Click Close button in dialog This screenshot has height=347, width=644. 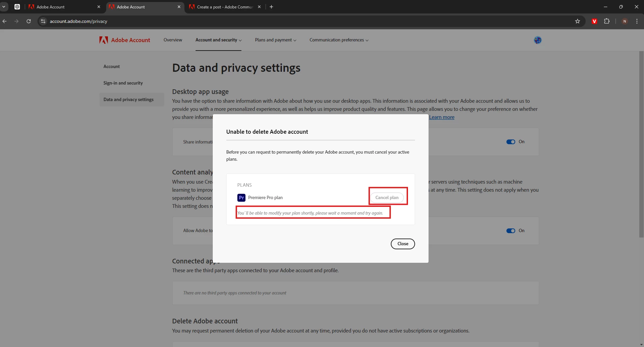403,244
